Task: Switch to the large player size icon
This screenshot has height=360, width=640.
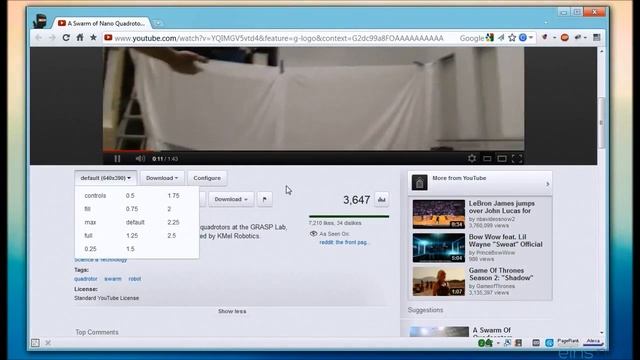Action: click(x=502, y=158)
